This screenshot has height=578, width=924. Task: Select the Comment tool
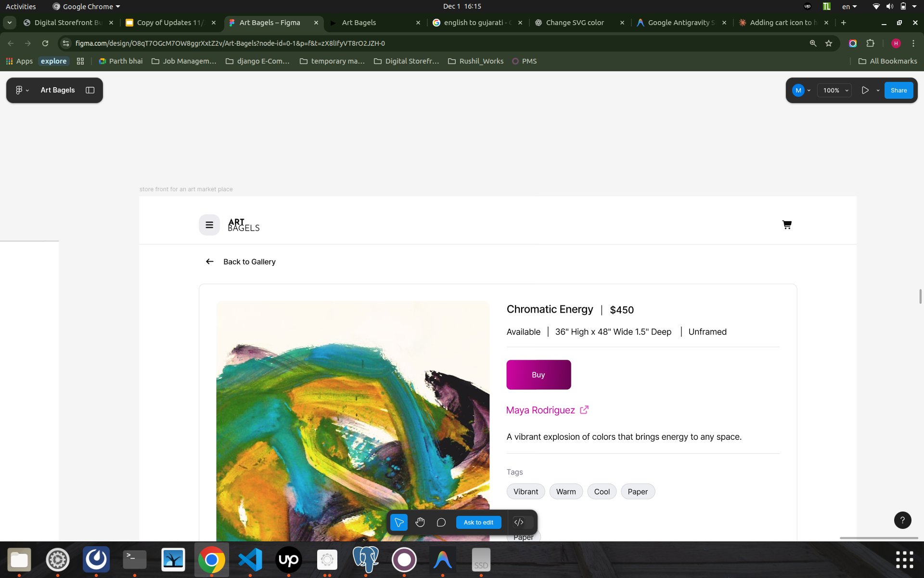pos(441,522)
